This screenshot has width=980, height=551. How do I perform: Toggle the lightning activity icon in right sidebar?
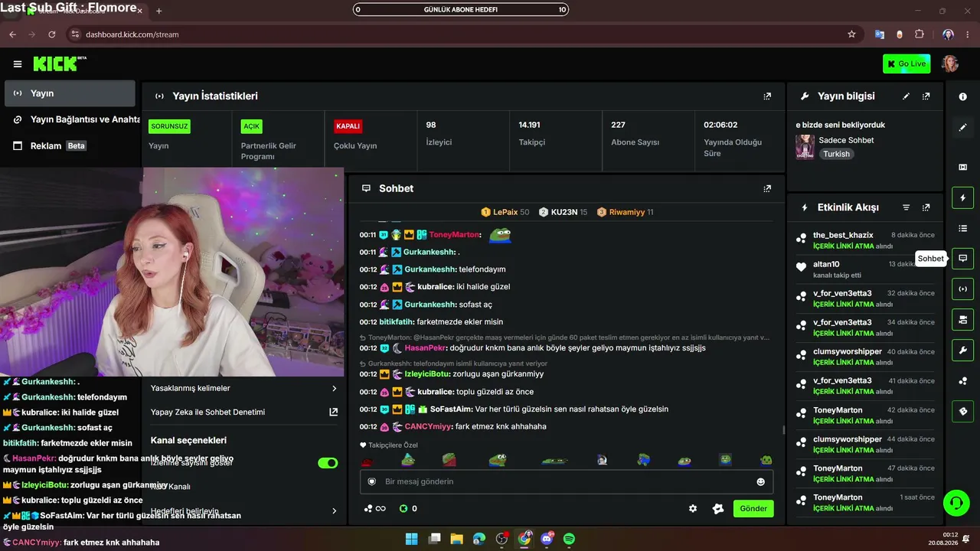pos(963,198)
